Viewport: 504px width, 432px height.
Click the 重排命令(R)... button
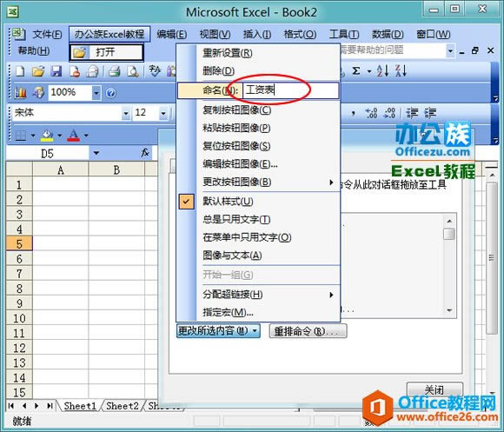point(308,331)
